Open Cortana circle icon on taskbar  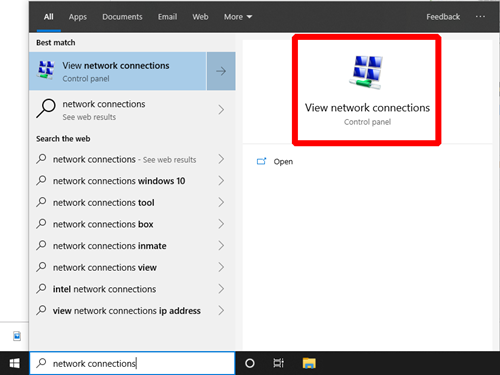[x=250, y=363]
